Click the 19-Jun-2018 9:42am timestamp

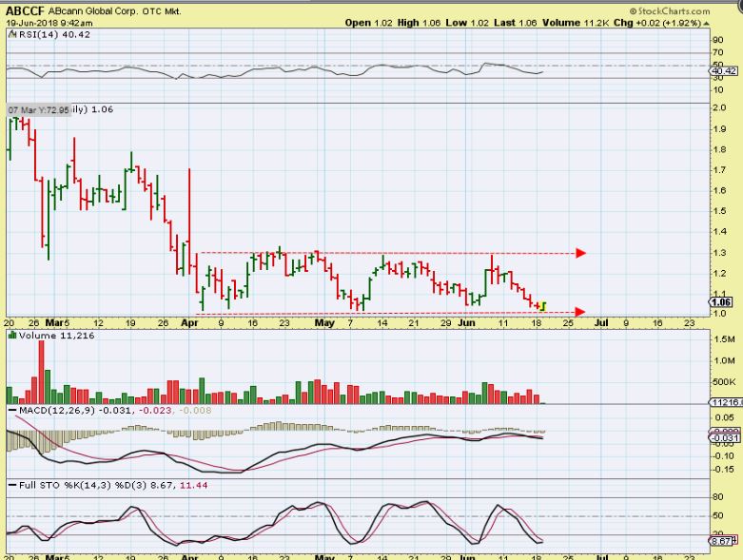coord(49,23)
